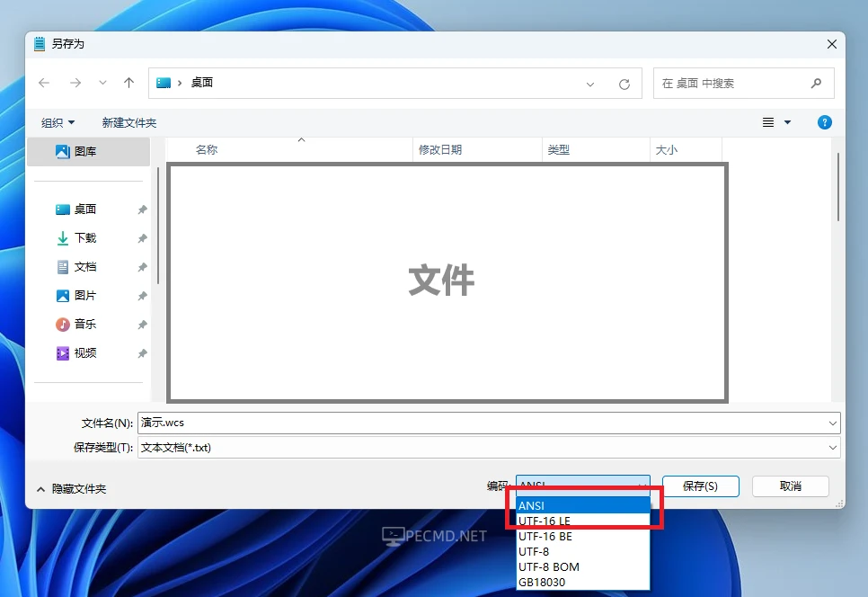Click the 取消 button
This screenshot has height=597, width=868.
(791, 486)
